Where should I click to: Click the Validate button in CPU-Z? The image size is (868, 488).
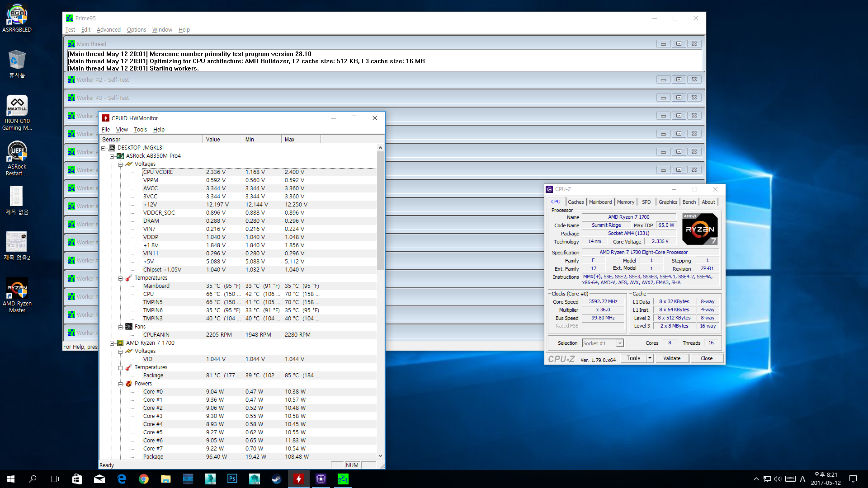[x=672, y=358]
